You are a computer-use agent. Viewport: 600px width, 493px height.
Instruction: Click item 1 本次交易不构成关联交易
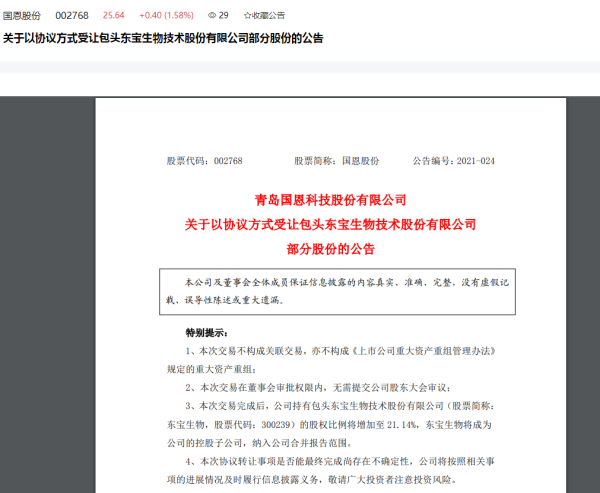pos(341,351)
